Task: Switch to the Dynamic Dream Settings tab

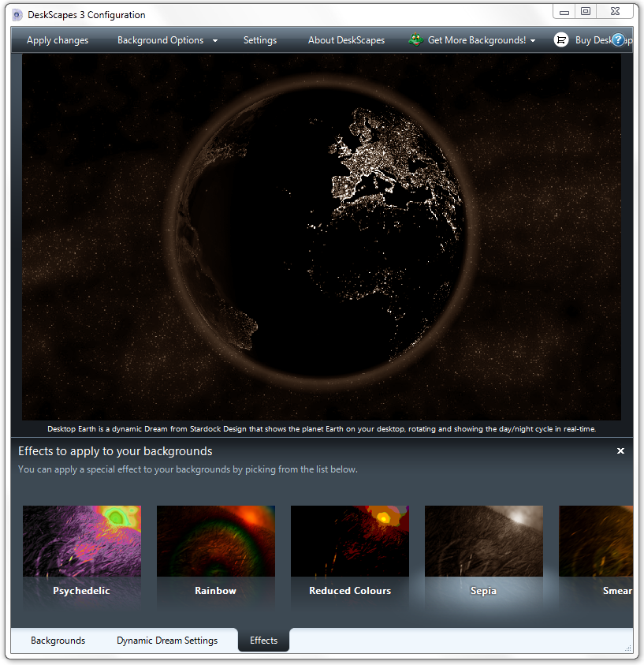Action: [167, 641]
